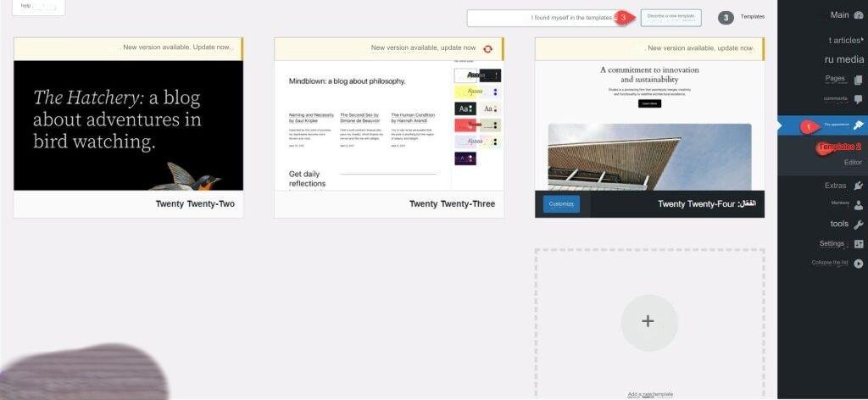This screenshot has height=400, width=868.
Task: Click update now notice on Twenty Twenty-Two
Action: (x=176, y=47)
